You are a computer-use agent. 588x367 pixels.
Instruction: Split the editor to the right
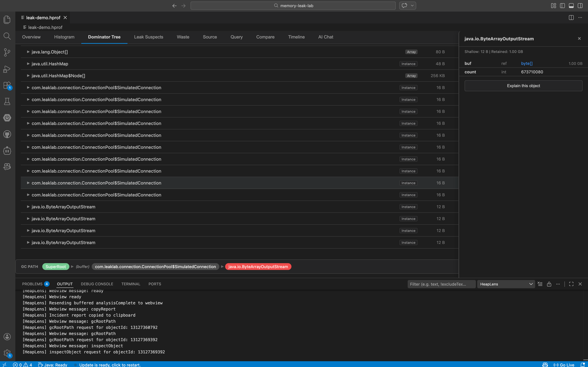(571, 18)
